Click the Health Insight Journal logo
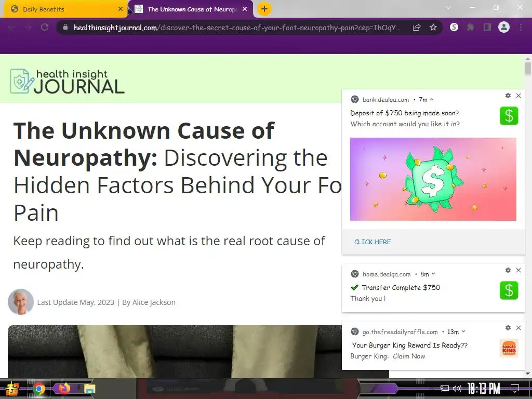The height and width of the screenshot is (399, 532). tap(67, 81)
